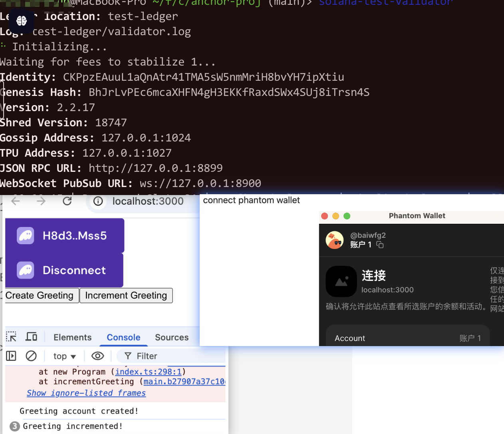Click Show ignore-listed frames link
This screenshot has width=504, height=434.
click(86, 393)
